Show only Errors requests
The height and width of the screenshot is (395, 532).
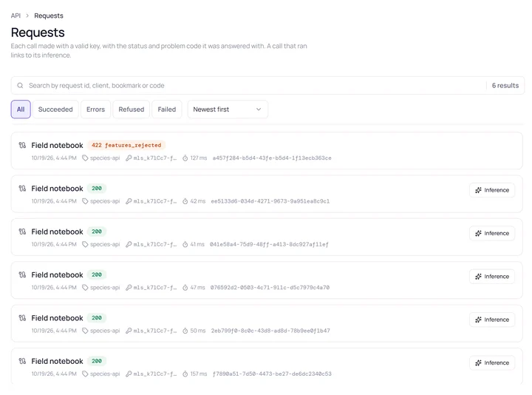(x=95, y=109)
